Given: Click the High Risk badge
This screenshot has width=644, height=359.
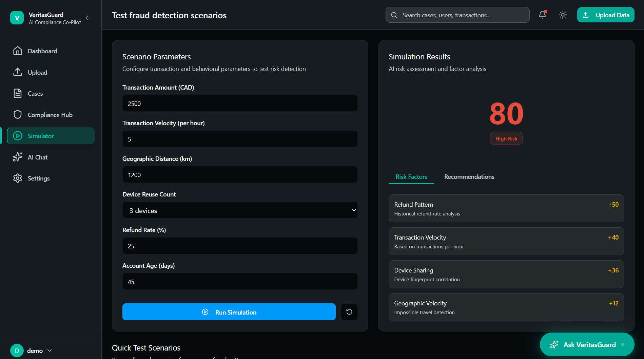Looking at the screenshot, I should (x=506, y=138).
